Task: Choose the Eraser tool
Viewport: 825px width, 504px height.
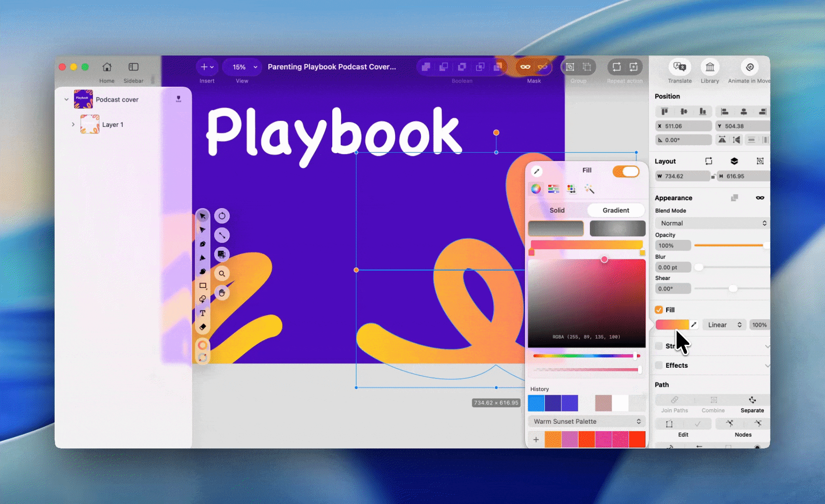Action: point(203,327)
